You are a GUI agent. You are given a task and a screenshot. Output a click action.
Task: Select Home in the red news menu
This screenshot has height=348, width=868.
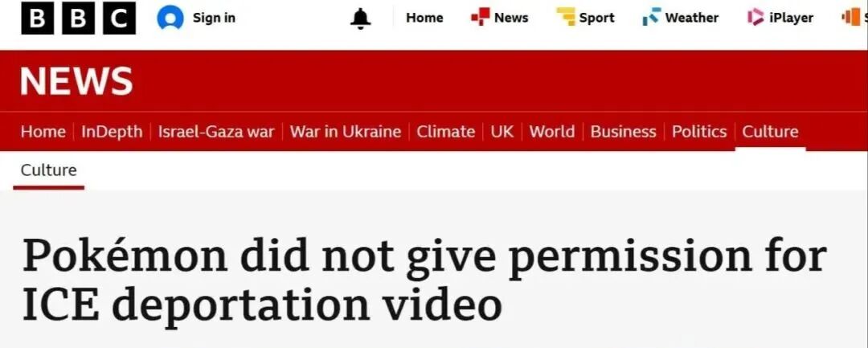tap(43, 132)
